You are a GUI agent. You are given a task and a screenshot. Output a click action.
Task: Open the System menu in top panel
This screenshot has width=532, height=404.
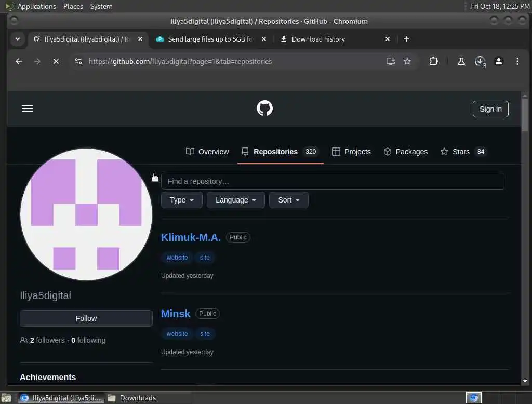pyautogui.click(x=101, y=6)
